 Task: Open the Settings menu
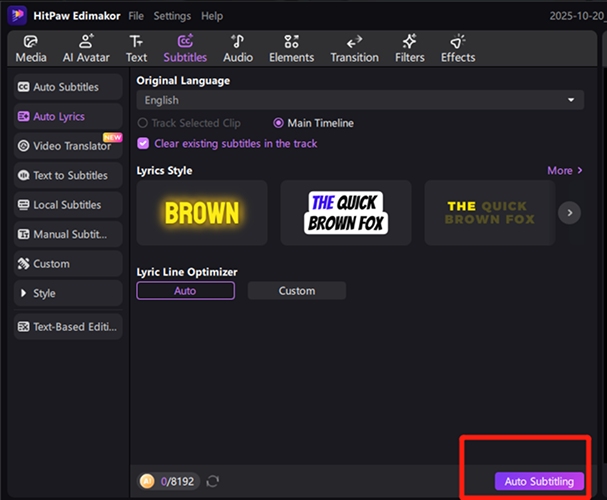(172, 16)
